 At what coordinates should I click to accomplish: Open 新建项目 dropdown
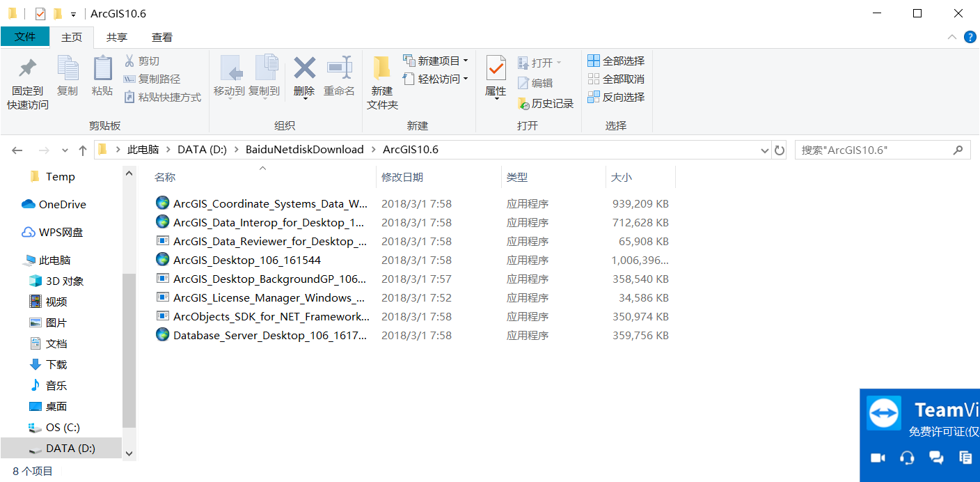click(x=436, y=61)
